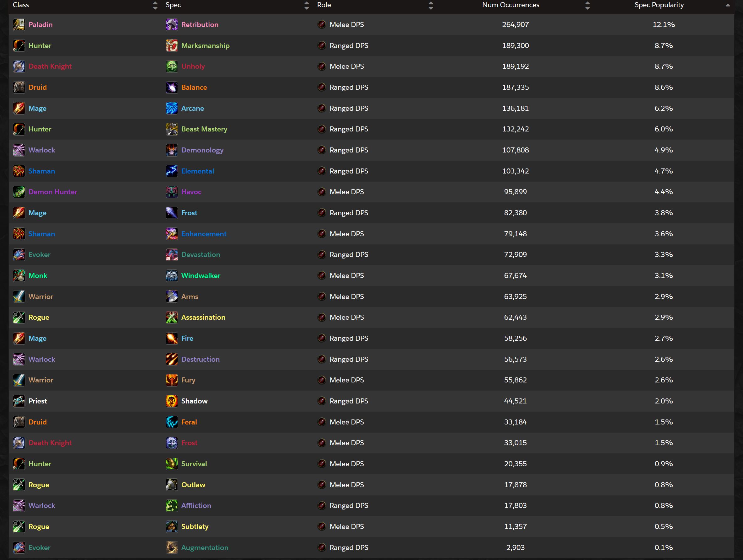Screen dimensions: 743x560
Task: Click the Affliction spec icon
Action: click(x=172, y=506)
